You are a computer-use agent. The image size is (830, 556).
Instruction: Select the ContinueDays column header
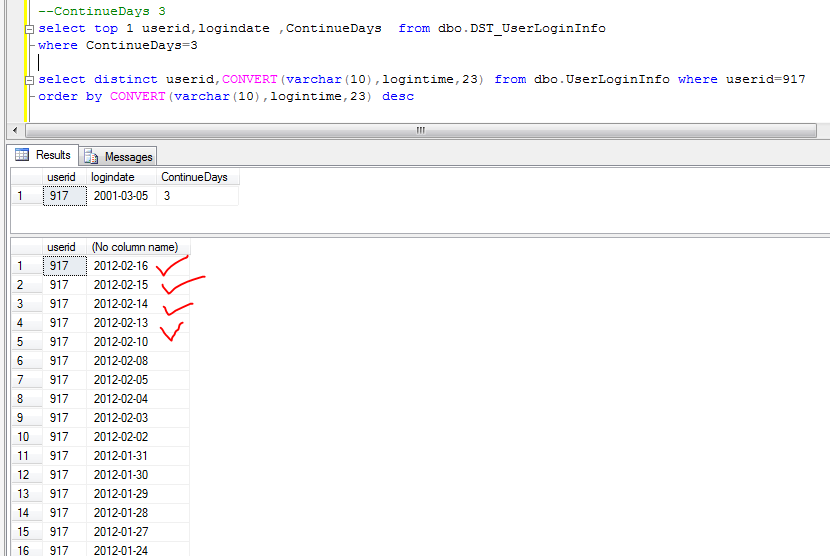(197, 177)
